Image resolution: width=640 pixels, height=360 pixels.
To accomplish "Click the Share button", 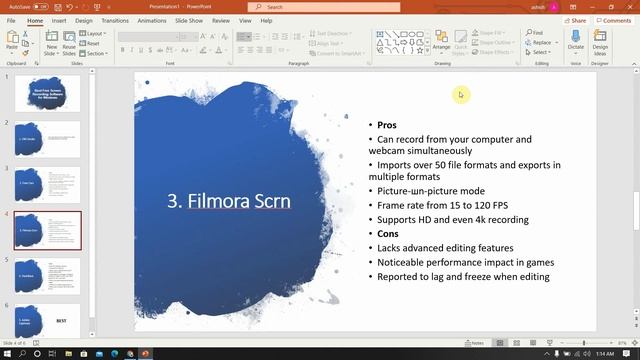I will point(575,20).
